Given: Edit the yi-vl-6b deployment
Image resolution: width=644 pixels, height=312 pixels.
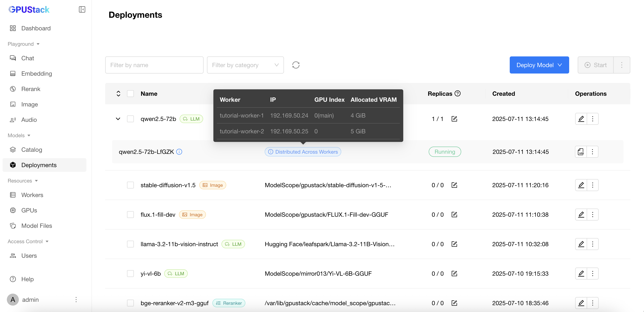Looking at the screenshot, I should pos(581,274).
